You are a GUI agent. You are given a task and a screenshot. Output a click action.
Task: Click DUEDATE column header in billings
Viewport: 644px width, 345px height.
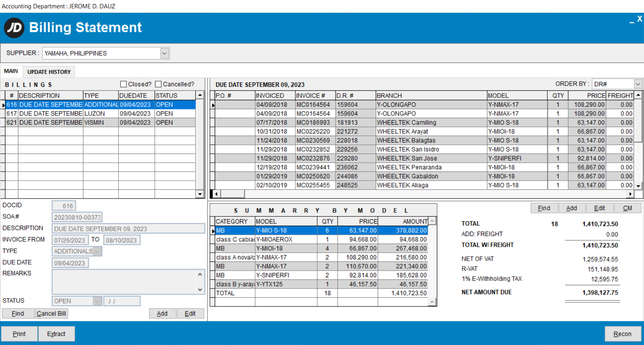coord(136,96)
